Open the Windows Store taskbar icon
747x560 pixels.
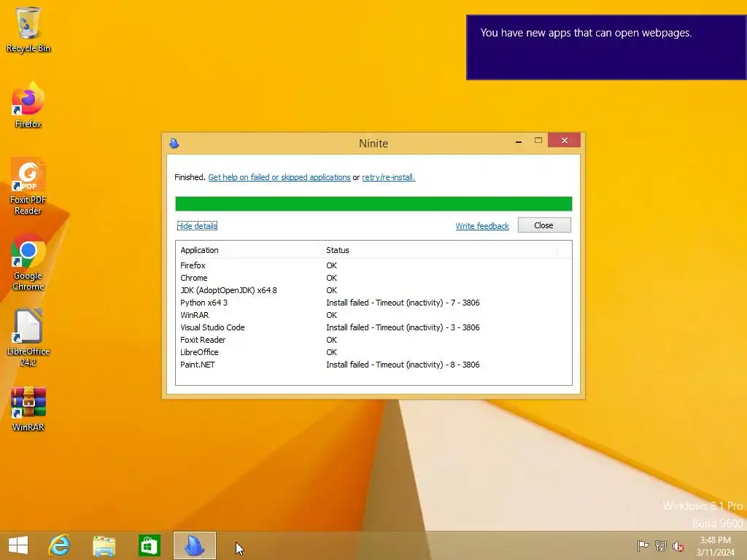149,545
